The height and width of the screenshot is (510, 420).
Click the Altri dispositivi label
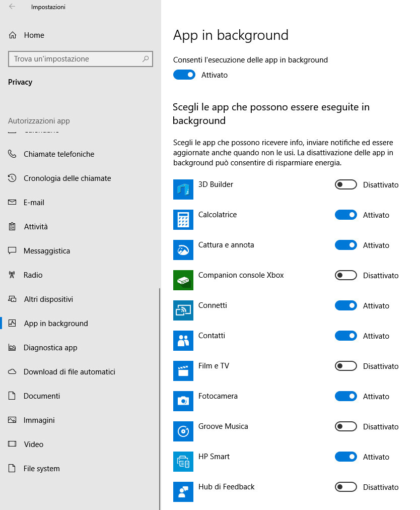(x=48, y=299)
